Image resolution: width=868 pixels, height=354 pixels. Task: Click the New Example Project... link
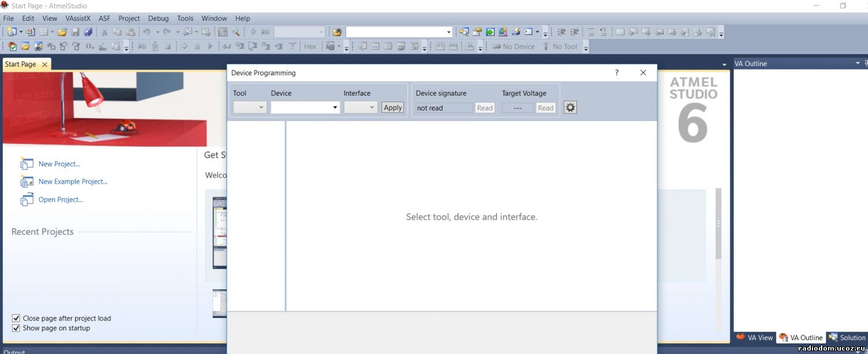(x=73, y=181)
